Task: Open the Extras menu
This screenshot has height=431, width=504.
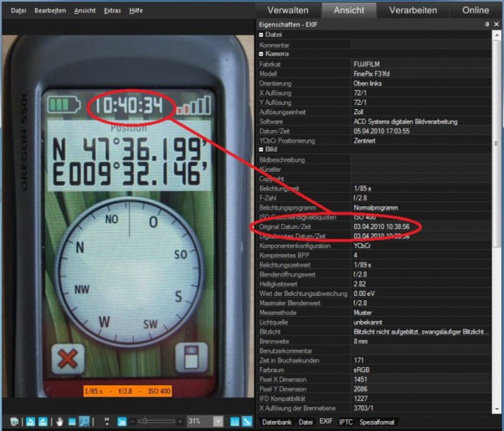Action: click(x=112, y=11)
